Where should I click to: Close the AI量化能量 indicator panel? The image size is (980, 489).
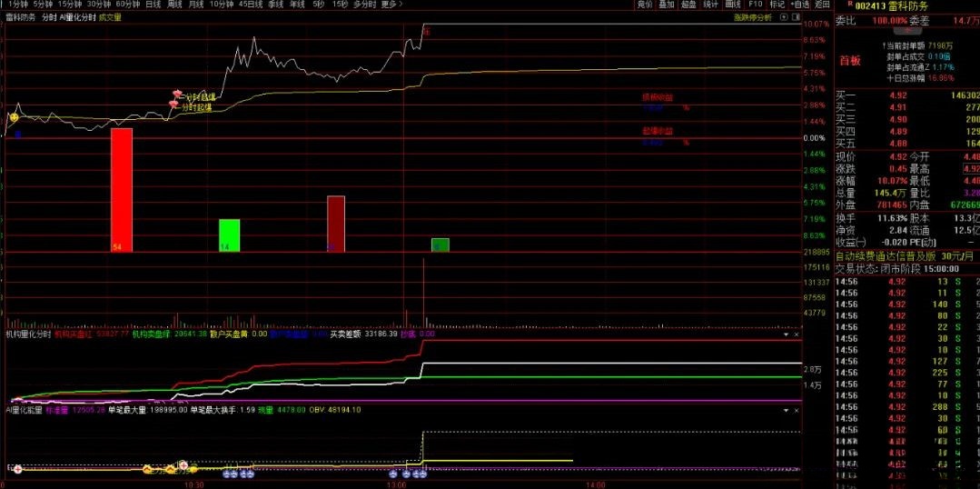(x=797, y=410)
